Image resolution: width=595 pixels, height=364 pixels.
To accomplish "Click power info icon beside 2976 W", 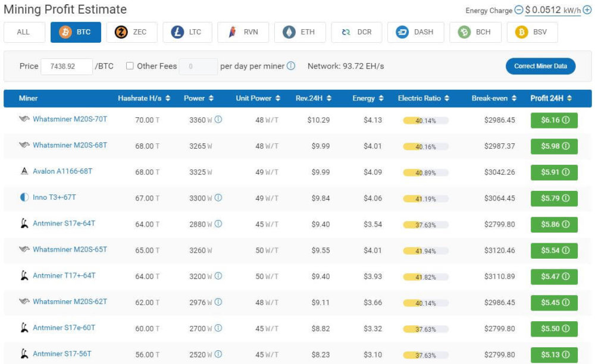I will pyautogui.click(x=218, y=302).
